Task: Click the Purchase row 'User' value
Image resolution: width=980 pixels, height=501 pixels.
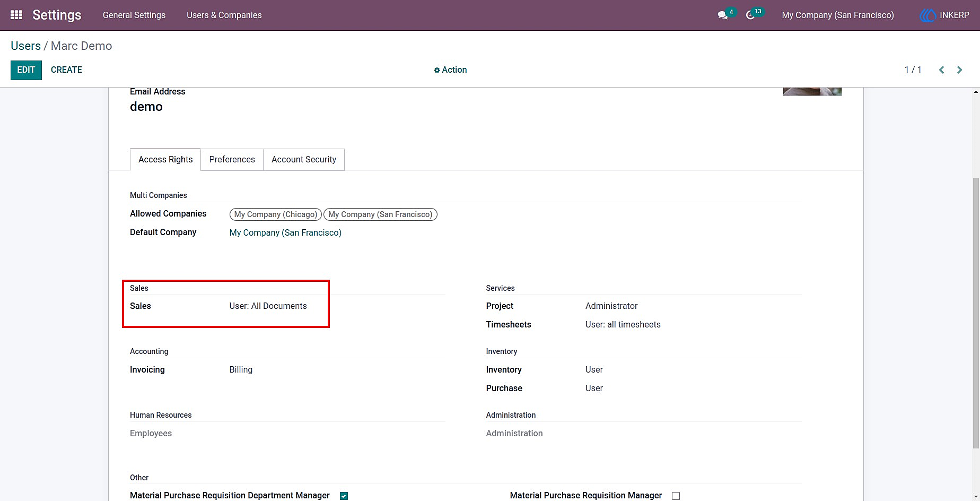Action: pos(594,388)
